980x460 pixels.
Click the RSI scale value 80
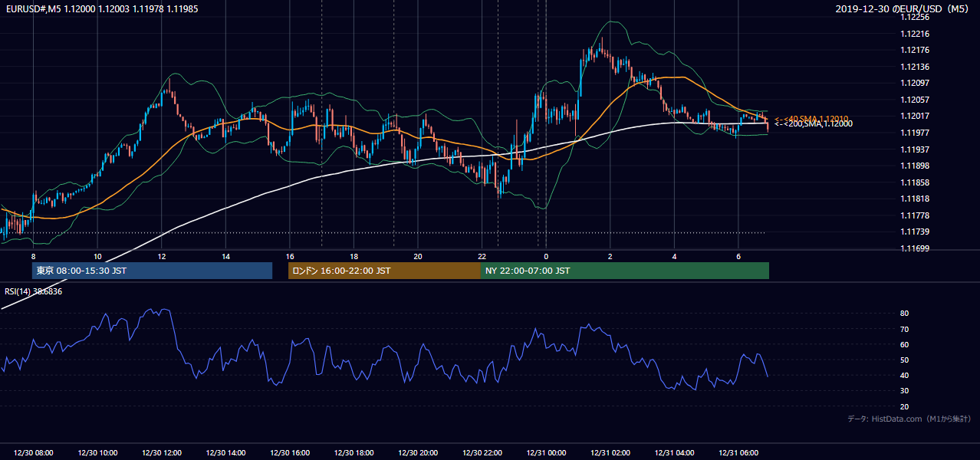[905, 314]
